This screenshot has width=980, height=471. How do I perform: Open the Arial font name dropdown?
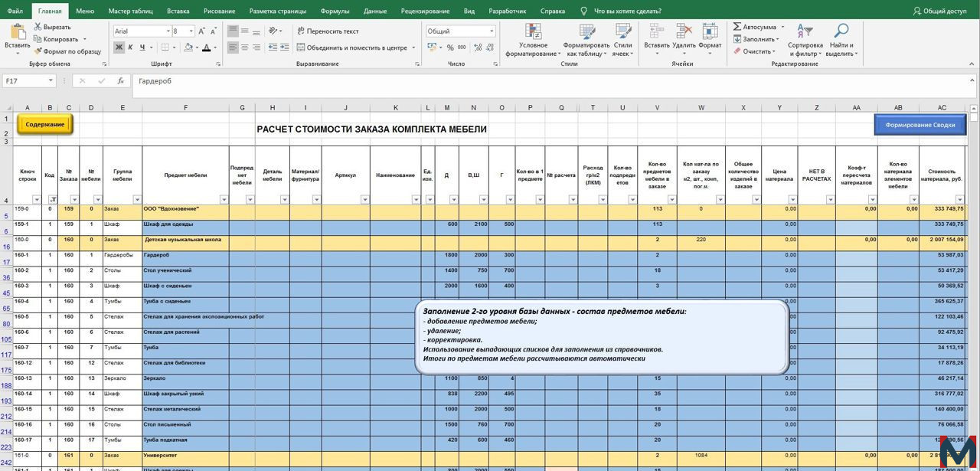pyautogui.click(x=168, y=31)
